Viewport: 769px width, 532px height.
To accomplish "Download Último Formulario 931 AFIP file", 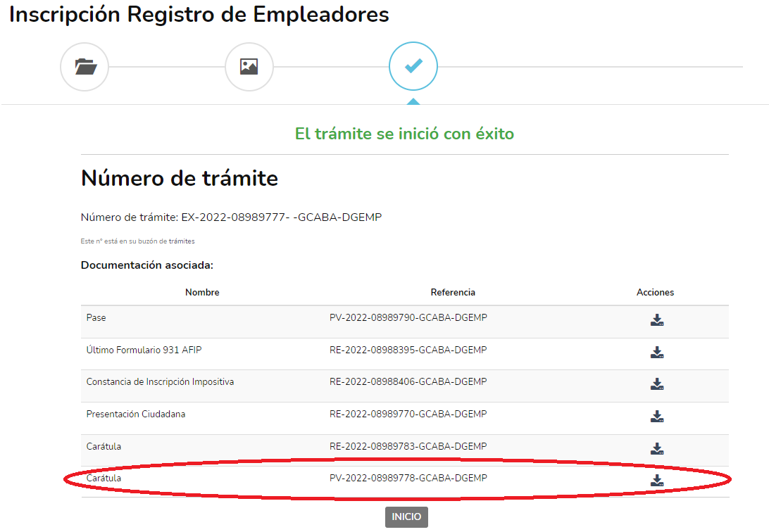I will (656, 353).
